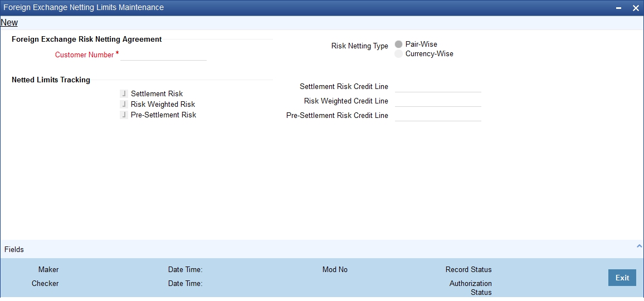Click the New toolbar link
The width and height of the screenshot is (644, 301).
click(x=9, y=23)
